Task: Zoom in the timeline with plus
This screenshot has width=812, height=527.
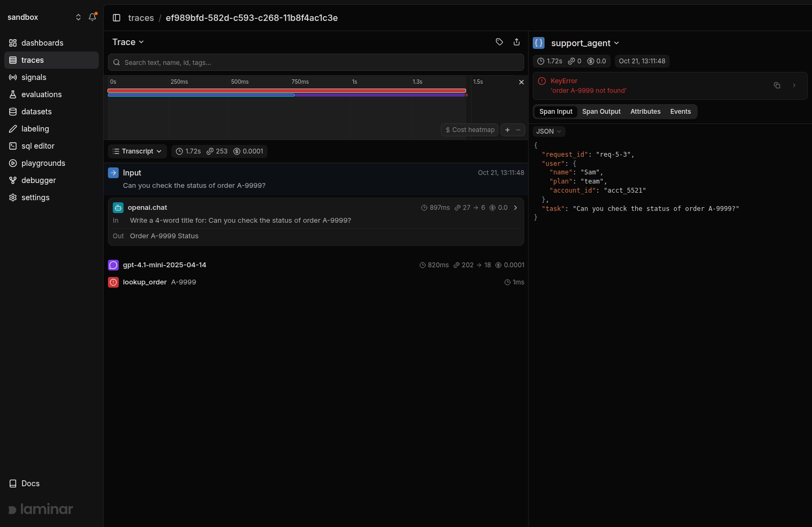Action: (x=508, y=130)
